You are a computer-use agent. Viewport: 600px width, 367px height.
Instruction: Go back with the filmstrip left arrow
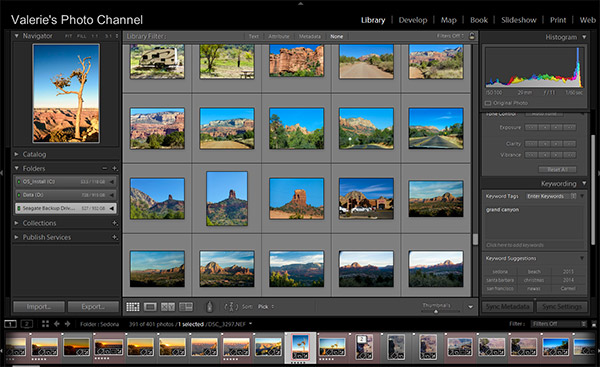[57, 324]
